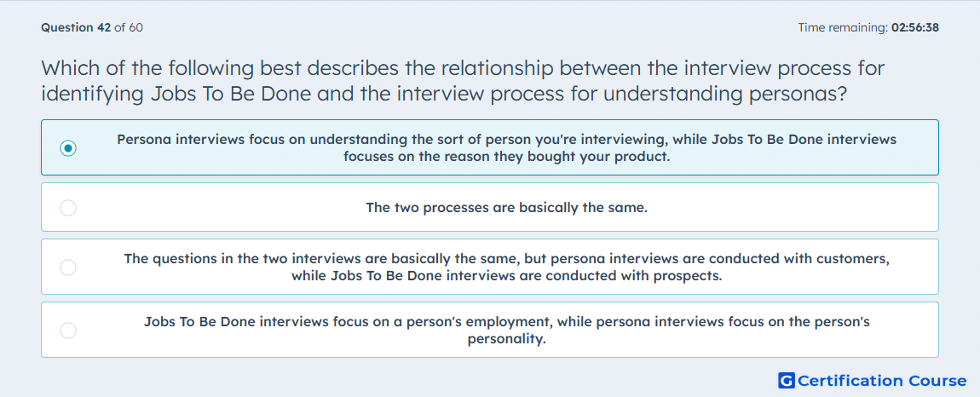This screenshot has height=397, width=980.
Task: Click heading line 'identifying Jobs To Be Done'
Action: coord(444,94)
